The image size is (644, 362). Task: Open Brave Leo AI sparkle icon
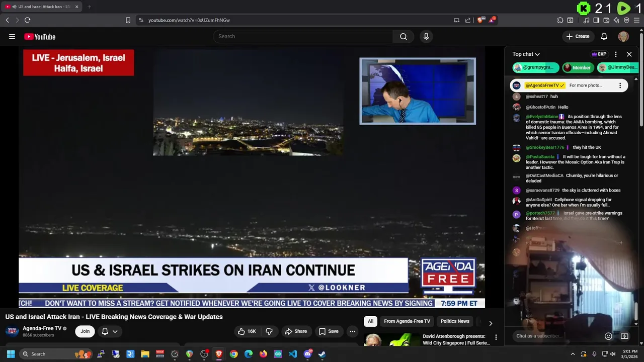[x=616, y=20]
